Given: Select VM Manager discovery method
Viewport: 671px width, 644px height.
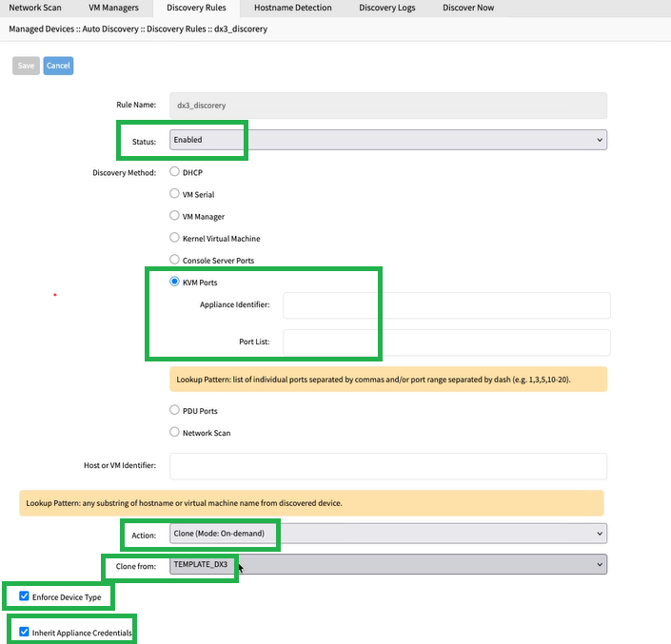Looking at the screenshot, I should click(x=174, y=215).
